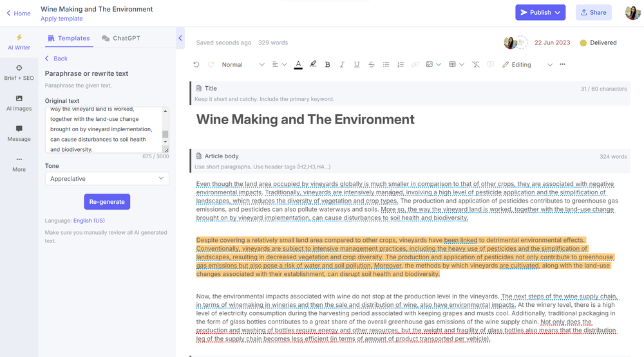644x357 pixels.
Task: Collapse the left side panel
Action: coord(180,38)
